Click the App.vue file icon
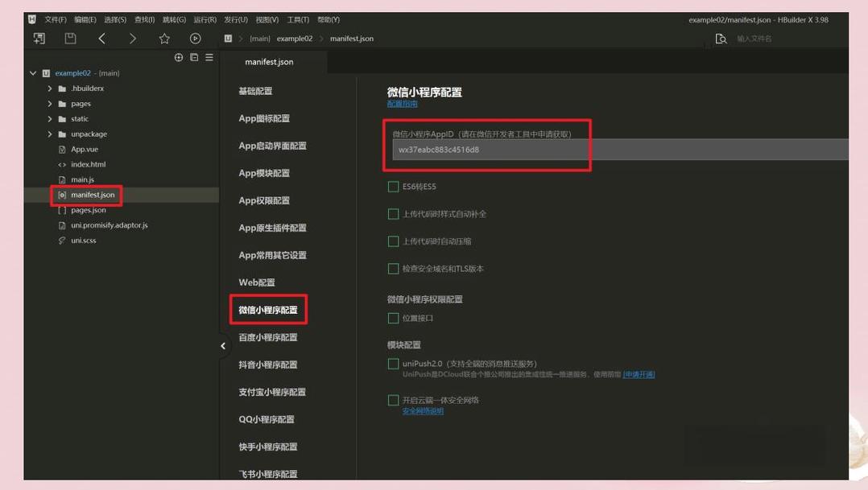The height and width of the screenshot is (490, 868). click(x=62, y=150)
